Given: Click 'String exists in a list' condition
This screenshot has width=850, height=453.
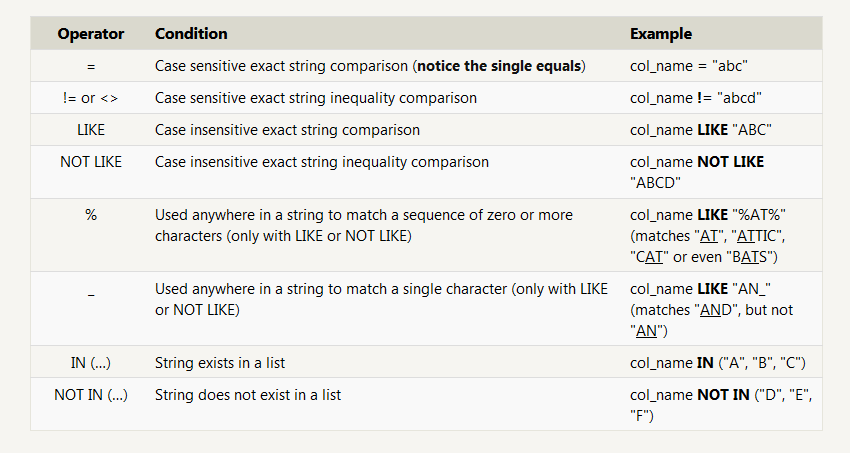Looking at the screenshot, I should point(220,363).
